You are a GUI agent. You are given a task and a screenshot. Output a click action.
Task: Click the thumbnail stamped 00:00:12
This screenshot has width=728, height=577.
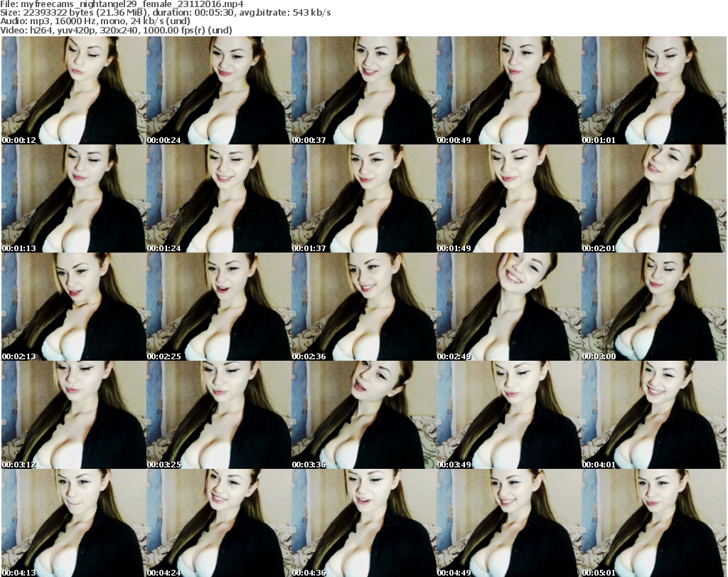point(73,90)
